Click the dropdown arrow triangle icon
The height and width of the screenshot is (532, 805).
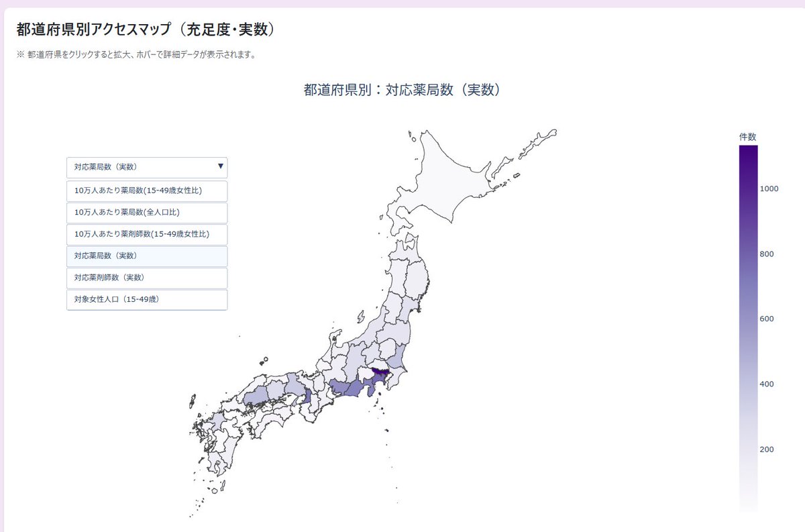[x=221, y=166]
